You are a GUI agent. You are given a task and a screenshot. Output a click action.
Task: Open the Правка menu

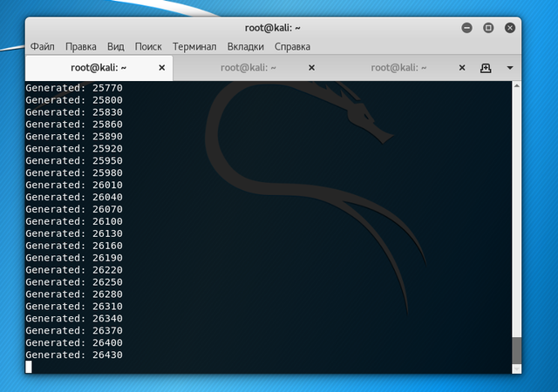[x=81, y=46]
